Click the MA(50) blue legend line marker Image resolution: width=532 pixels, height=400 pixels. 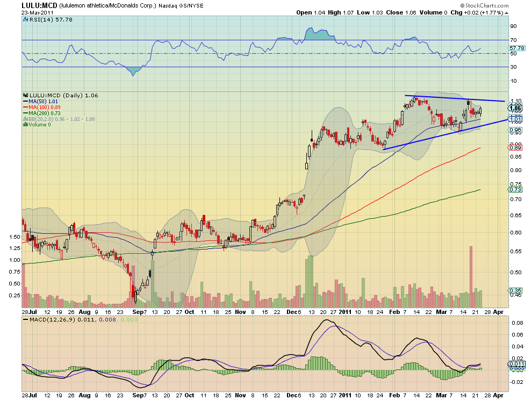25,102
